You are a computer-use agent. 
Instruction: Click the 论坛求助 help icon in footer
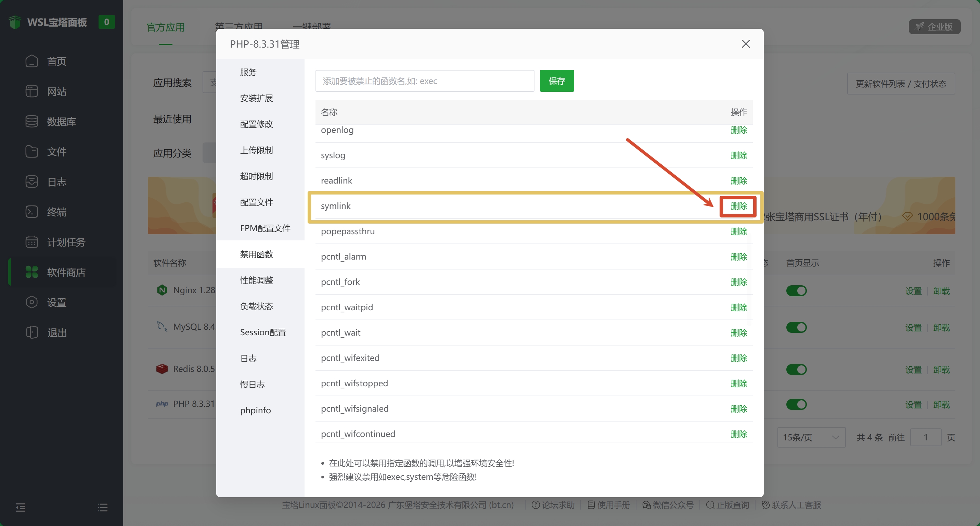[535, 505]
